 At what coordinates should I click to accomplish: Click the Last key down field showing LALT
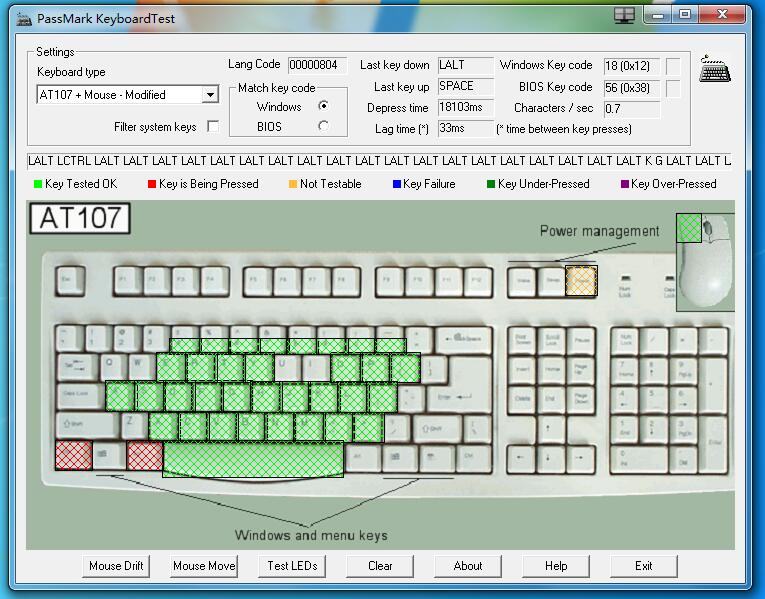pos(466,65)
